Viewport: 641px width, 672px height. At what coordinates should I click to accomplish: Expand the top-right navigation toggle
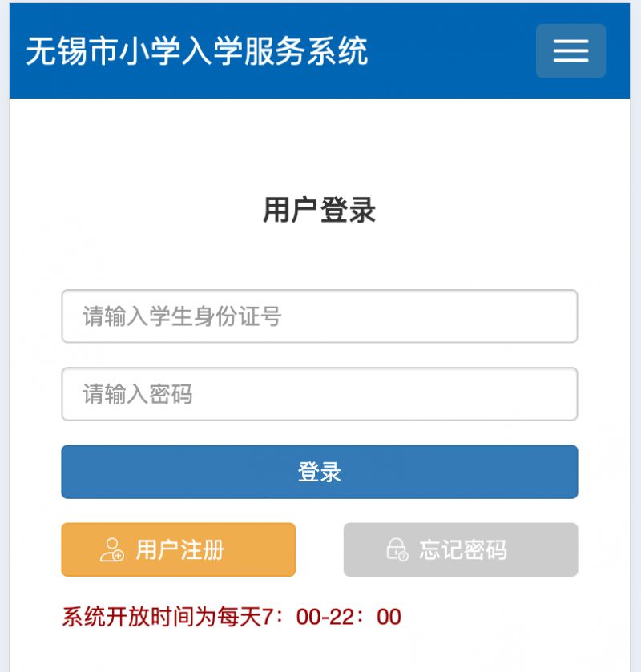click(570, 50)
